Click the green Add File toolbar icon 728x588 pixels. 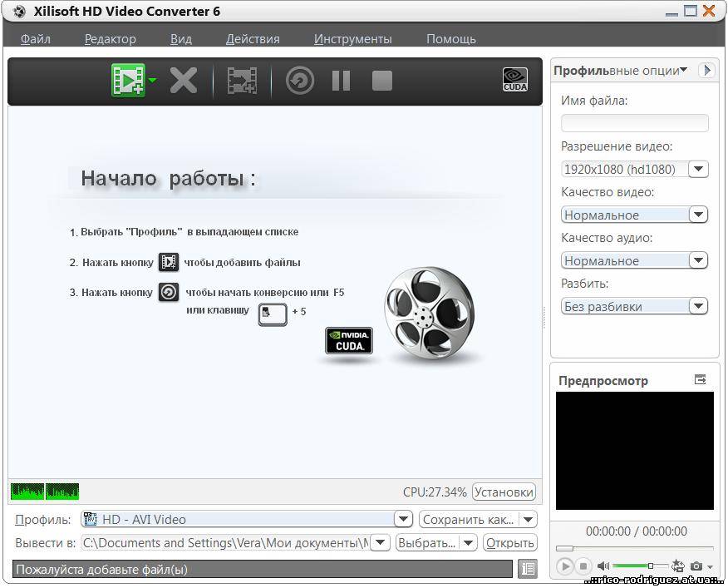[128, 81]
